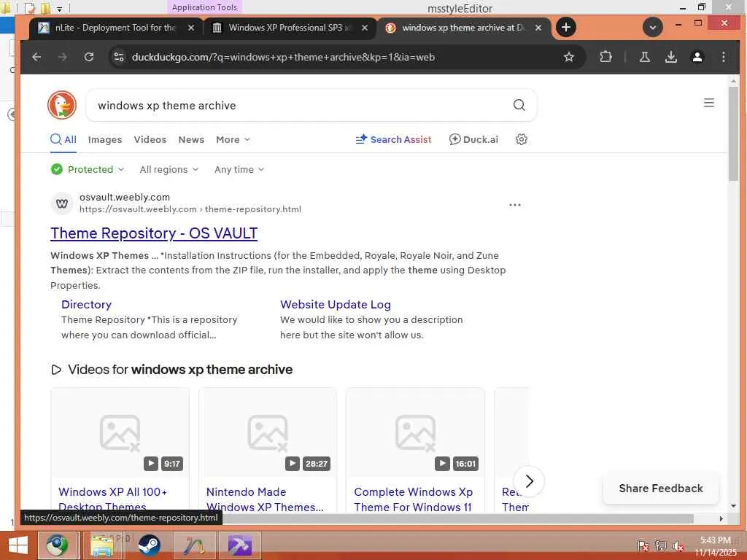
Task: Open the browser profile account icon
Action: click(697, 57)
